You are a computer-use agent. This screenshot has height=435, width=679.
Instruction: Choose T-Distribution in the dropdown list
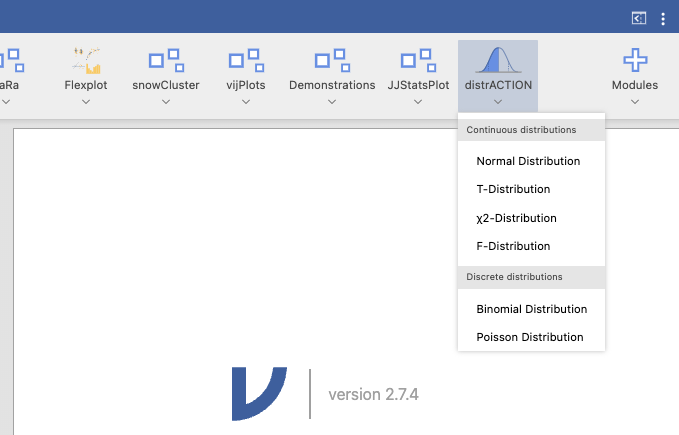click(x=513, y=189)
